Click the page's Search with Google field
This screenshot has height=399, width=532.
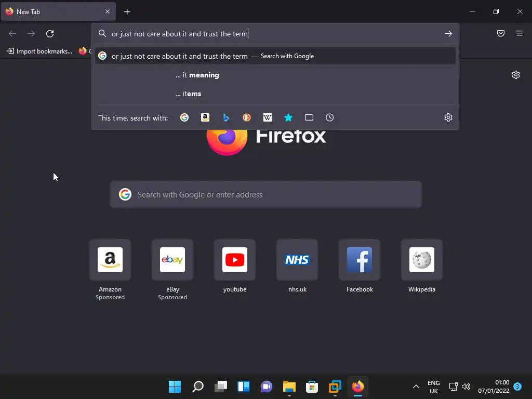pyautogui.click(x=266, y=194)
